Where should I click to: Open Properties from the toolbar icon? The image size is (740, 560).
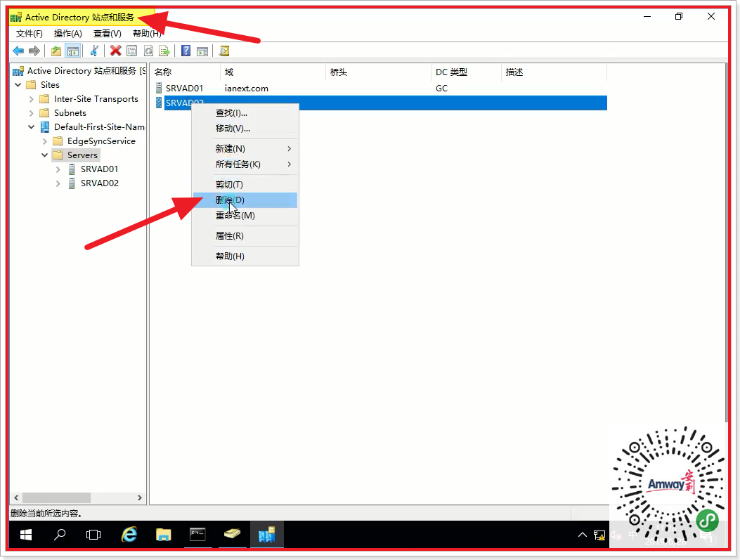pyautogui.click(x=132, y=51)
